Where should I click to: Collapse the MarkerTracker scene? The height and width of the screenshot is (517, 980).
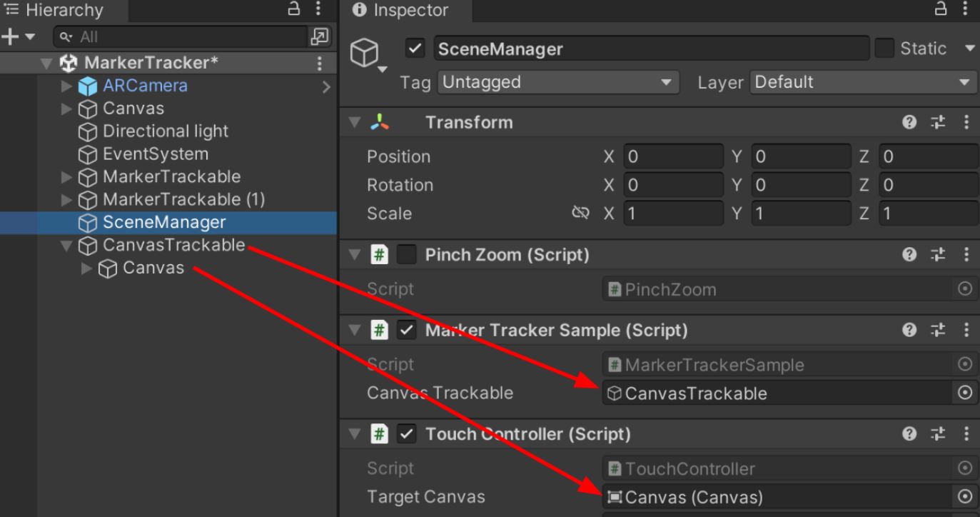pos(46,64)
